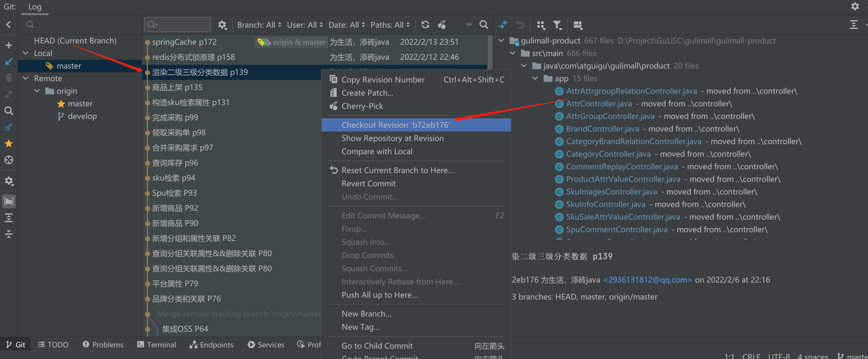
Task: Open the changes filter funnel icon
Action: pyautogui.click(x=557, y=25)
